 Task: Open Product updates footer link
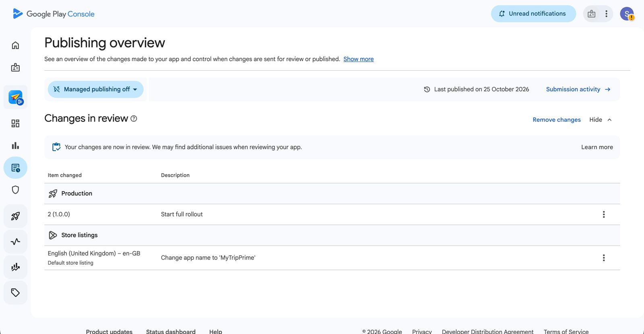[x=109, y=331]
